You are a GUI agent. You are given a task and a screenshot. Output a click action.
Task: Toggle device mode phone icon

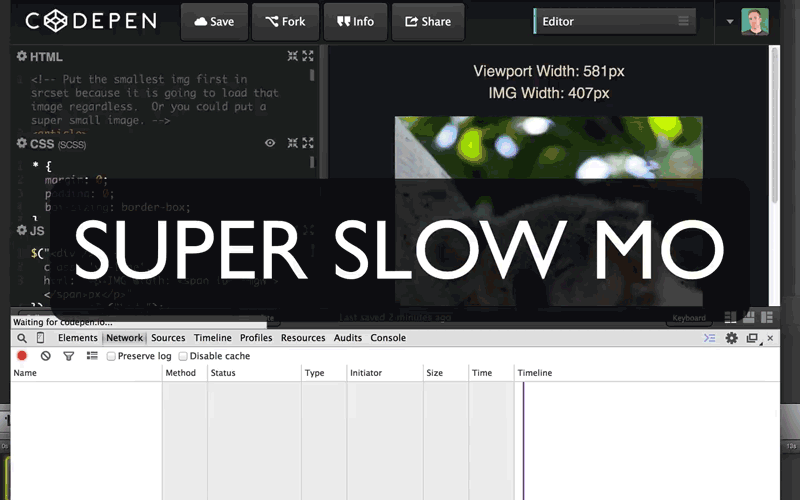(41, 338)
